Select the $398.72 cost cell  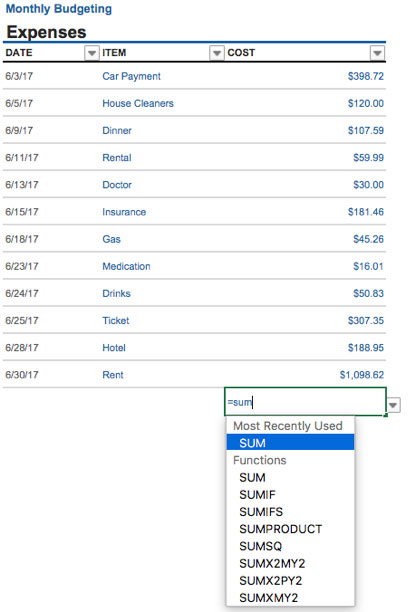366,76
